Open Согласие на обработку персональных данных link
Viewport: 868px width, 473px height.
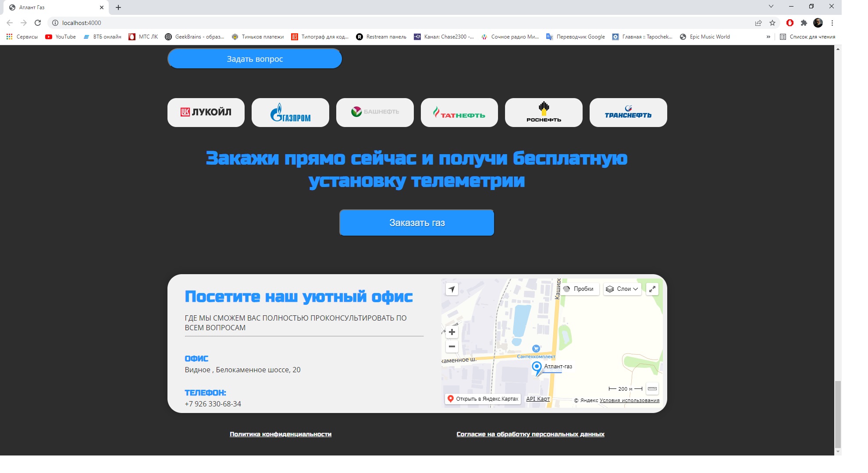[530, 434]
